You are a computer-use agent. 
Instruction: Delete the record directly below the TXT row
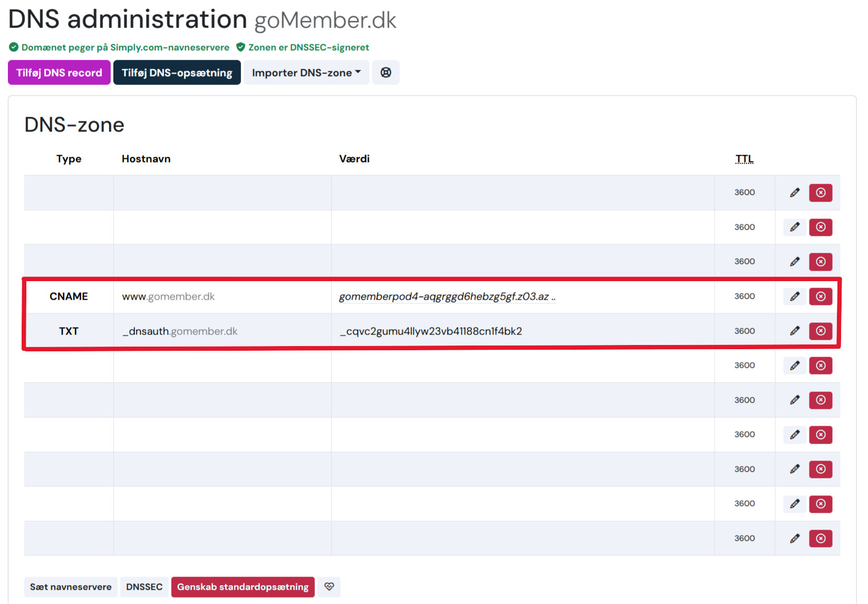(821, 366)
